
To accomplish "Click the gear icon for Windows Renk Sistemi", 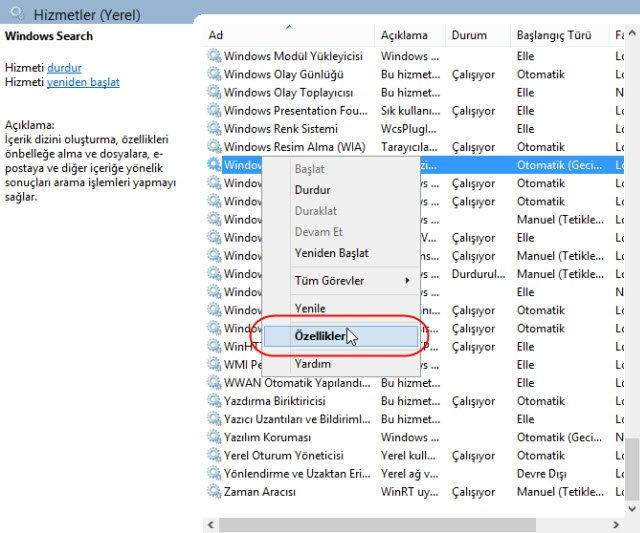I will 214,128.
